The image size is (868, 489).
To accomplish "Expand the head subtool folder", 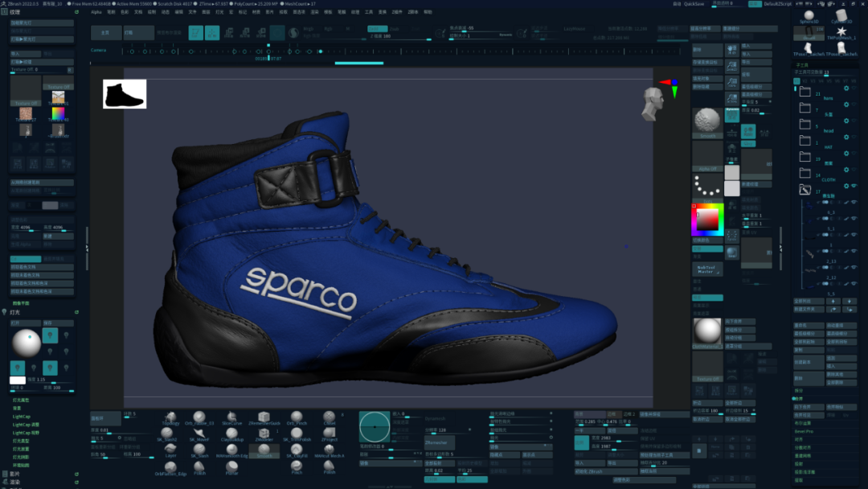I will tap(805, 125).
